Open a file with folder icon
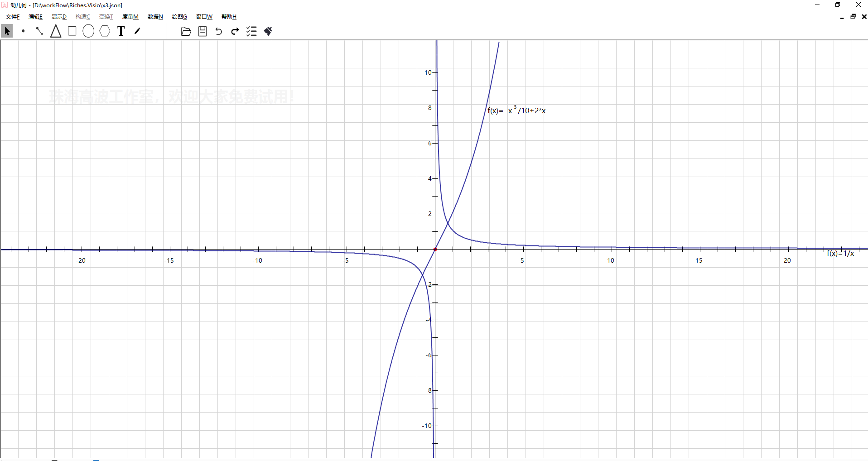This screenshot has width=868, height=461. 186,31
